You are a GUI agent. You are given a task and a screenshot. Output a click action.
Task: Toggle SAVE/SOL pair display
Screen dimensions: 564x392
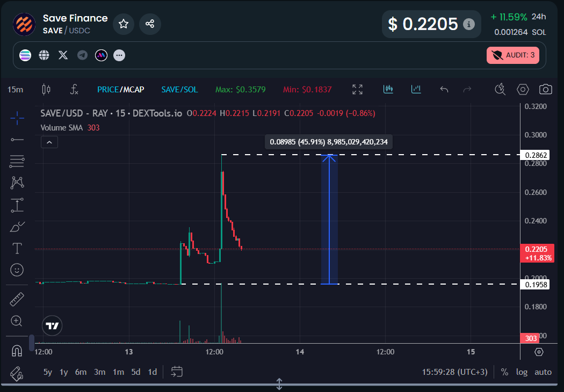(179, 90)
